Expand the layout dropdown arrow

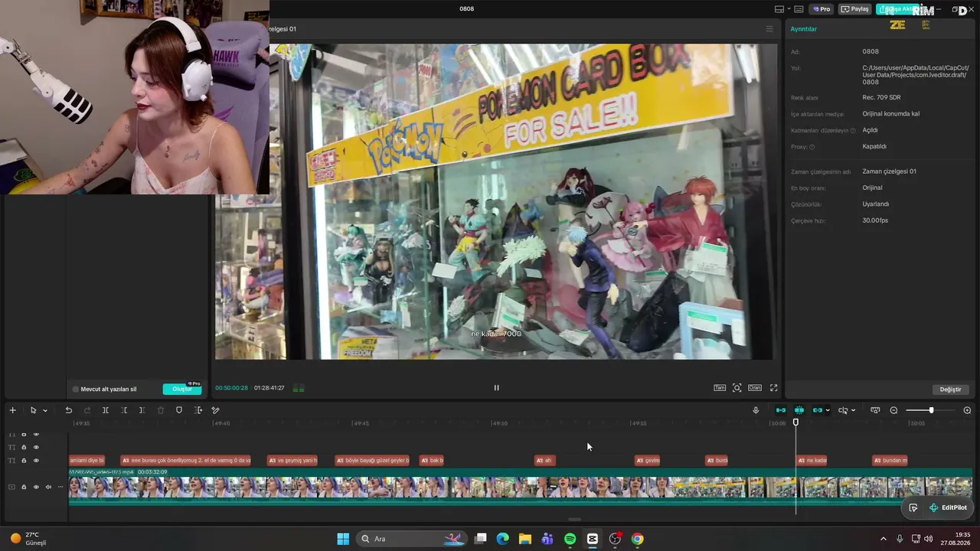pyautogui.click(x=788, y=9)
